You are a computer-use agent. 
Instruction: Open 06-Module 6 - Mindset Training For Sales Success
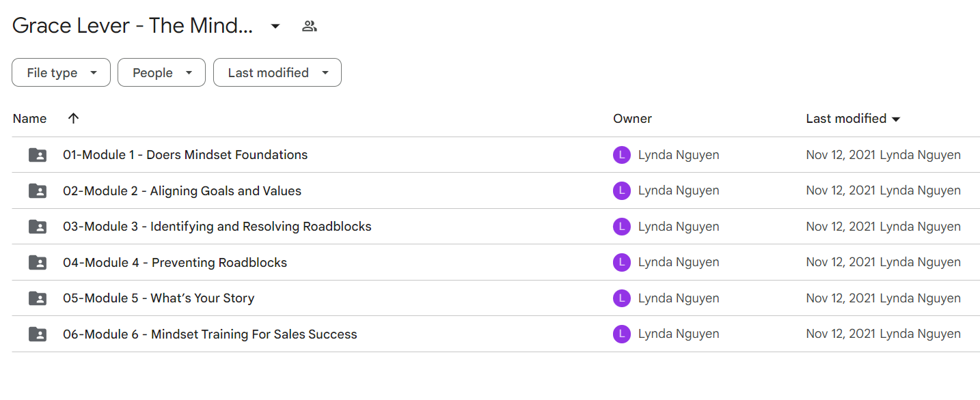(x=210, y=334)
